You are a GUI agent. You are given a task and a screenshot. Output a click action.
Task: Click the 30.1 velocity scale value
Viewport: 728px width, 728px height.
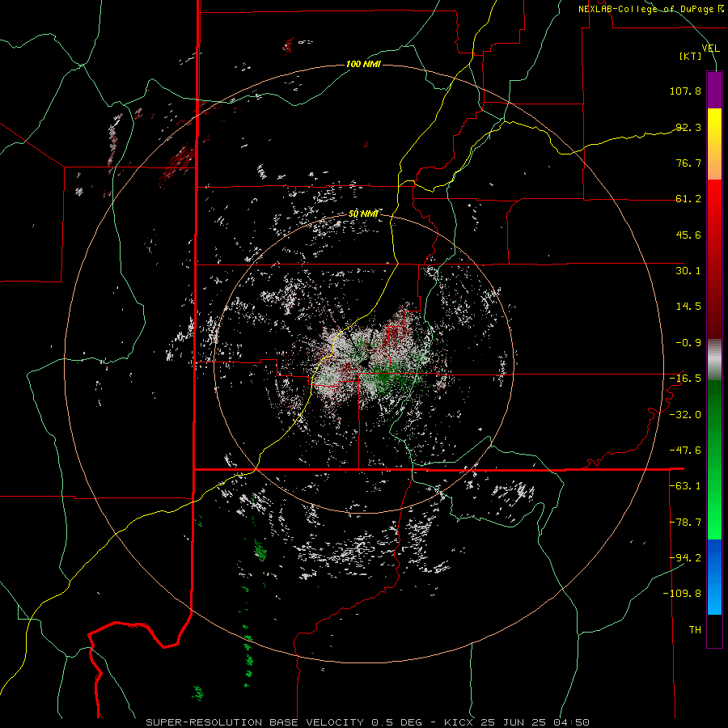[x=688, y=271]
